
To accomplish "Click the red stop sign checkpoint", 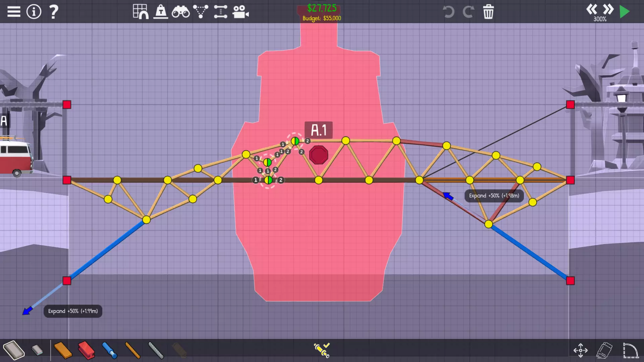I will pyautogui.click(x=318, y=155).
